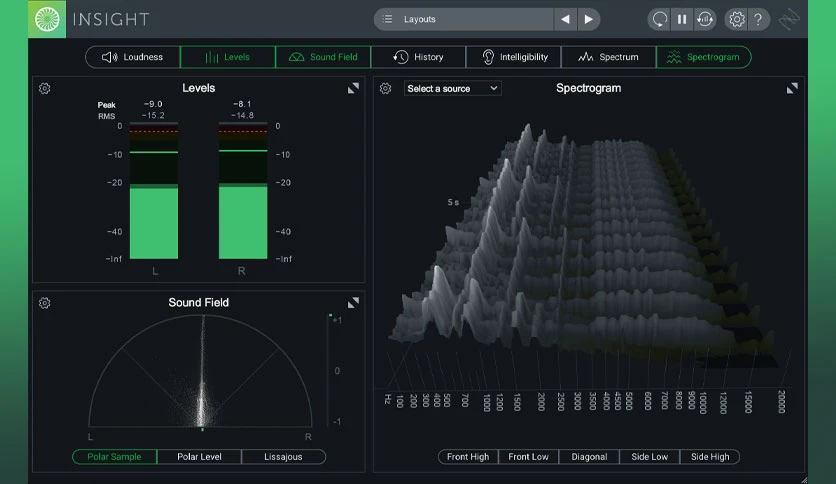Toggle the Intelligibility module tab
This screenshot has width=836, height=484.
(x=513, y=57)
